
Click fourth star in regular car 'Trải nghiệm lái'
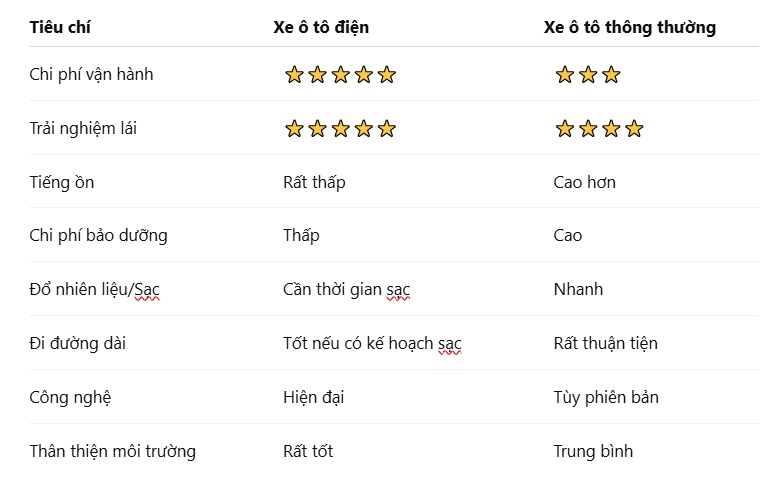[x=634, y=129]
